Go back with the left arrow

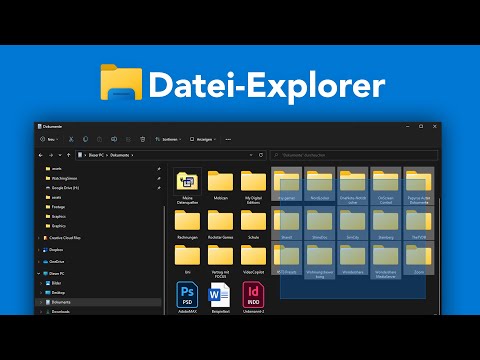point(41,155)
